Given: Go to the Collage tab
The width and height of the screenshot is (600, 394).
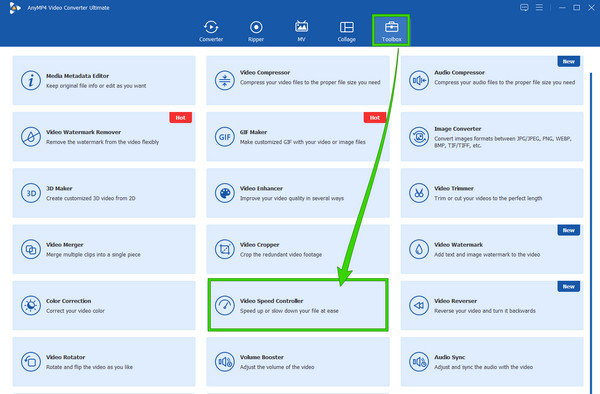Looking at the screenshot, I should click(347, 31).
